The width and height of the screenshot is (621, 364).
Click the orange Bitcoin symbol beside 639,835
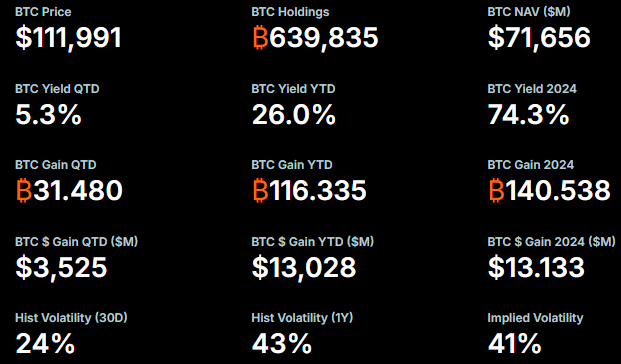click(260, 38)
